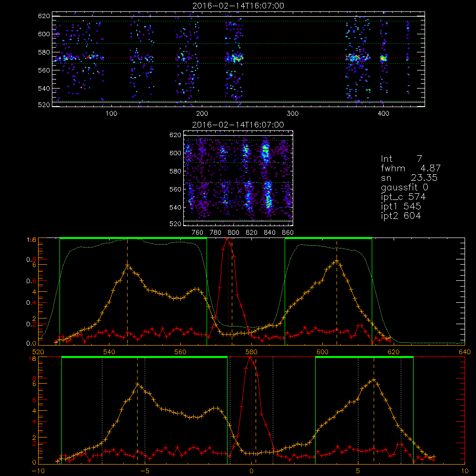Select the 'ipt_c 574' readout
476x476 pixels.
(x=403, y=197)
